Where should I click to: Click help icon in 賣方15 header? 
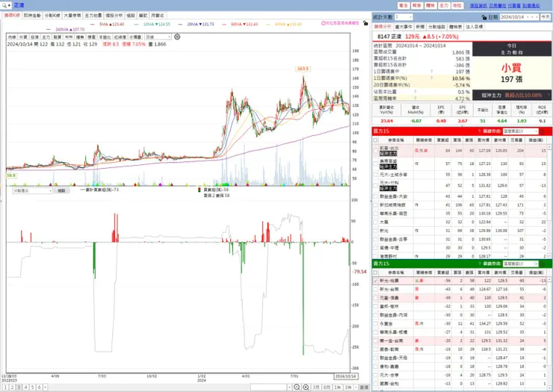click(x=479, y=264)
